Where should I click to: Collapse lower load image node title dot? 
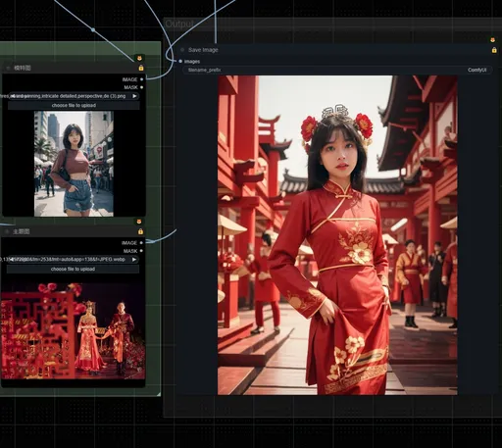click(x=7, y=231)
